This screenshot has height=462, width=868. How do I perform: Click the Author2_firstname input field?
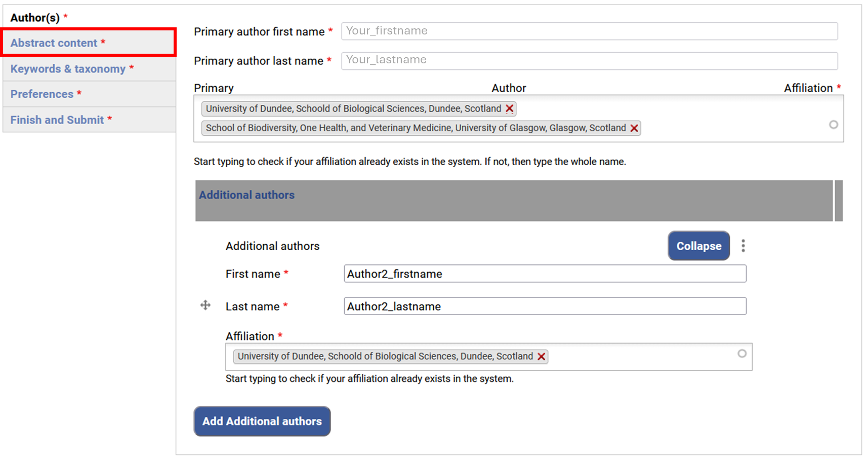click(545, 274)
